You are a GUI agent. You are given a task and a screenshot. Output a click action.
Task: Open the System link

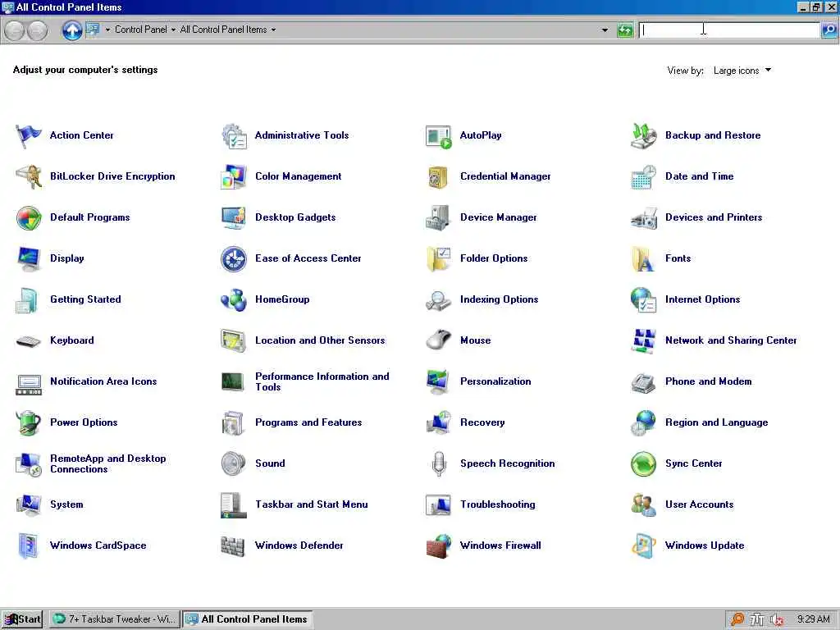pyautogui.click(x=66, y=504)
